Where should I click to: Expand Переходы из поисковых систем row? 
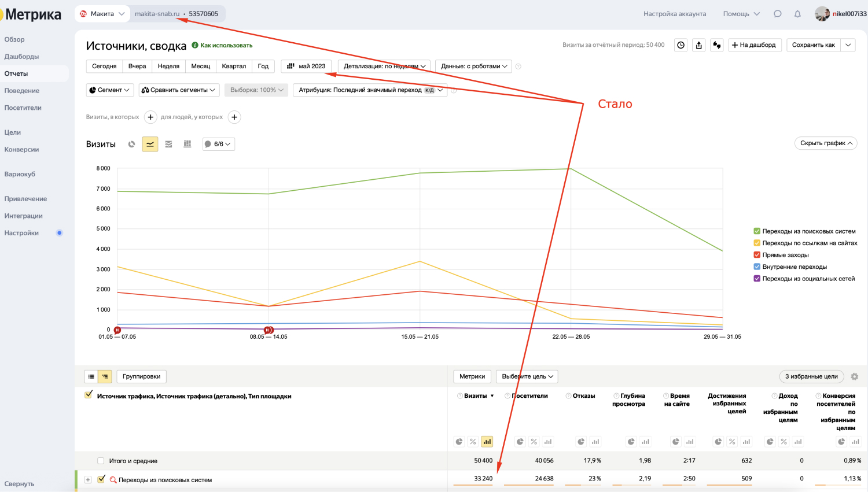pyautogui.click(x=88, y=480)
